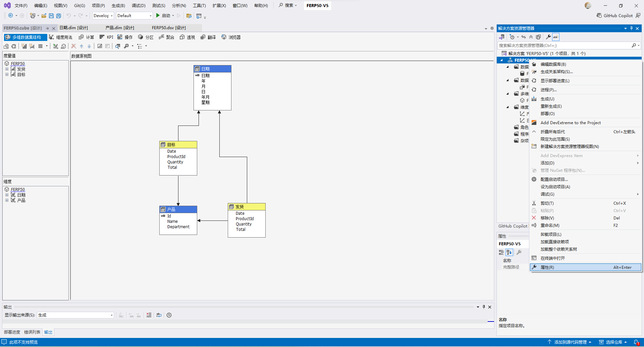The image size is (644, 347).
Task: Expand the 目标 measure group node
Action: click(7, 75)
